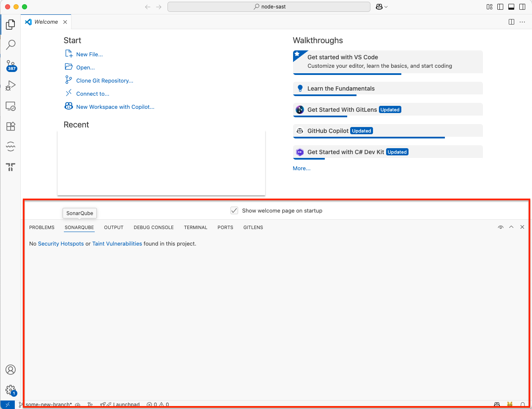Open the SonarQube wave icon in activity bar
Image resolution: width=532 pixels, height=409 pixels.
11,146
